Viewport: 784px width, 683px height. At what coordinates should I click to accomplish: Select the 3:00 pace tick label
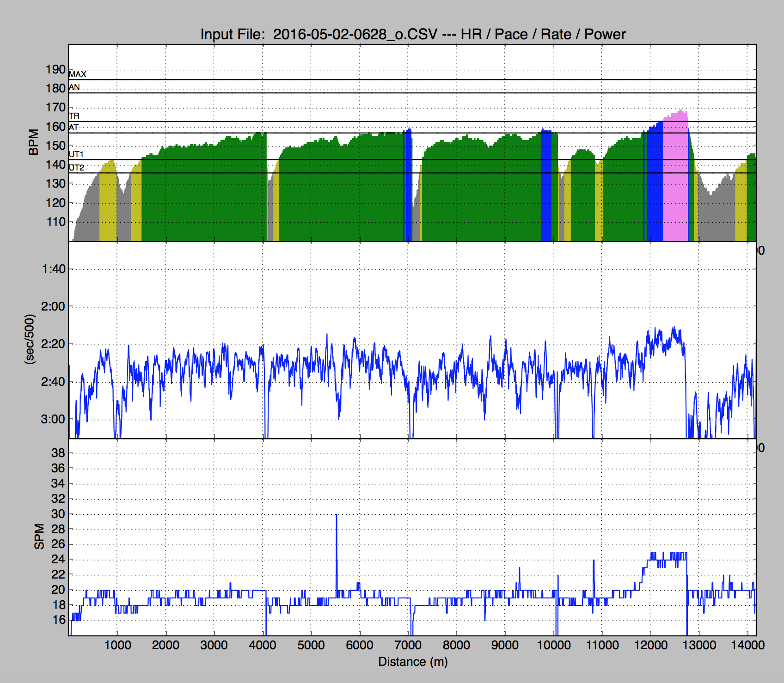tap(54, 419)
